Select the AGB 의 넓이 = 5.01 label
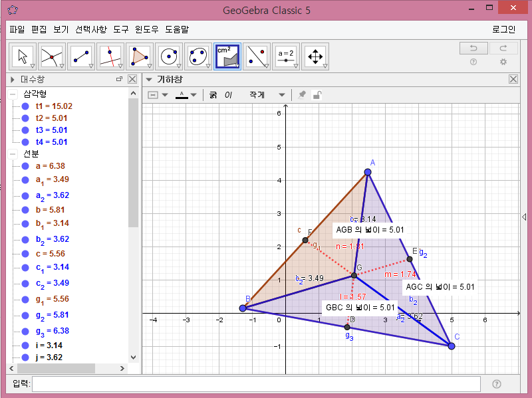Image resolution: width=532 pixels, height=398 pixels. [x=370, y=230]
